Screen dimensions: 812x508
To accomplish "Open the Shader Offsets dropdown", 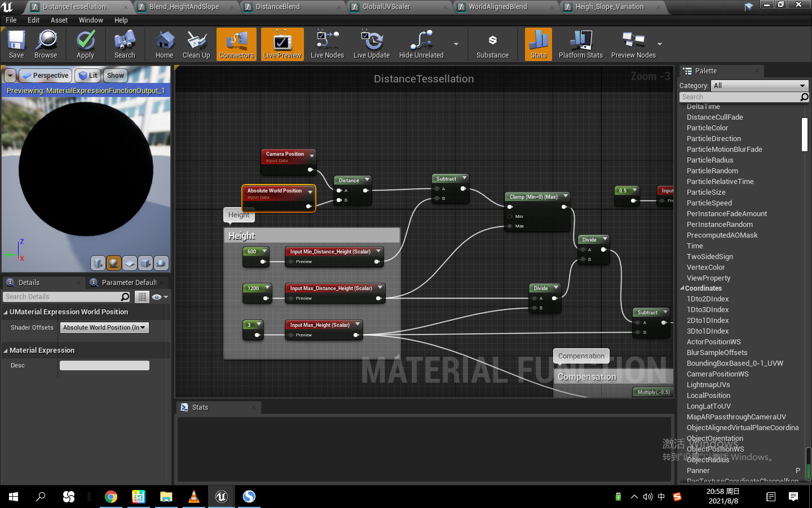I will (x=104, y=327).
